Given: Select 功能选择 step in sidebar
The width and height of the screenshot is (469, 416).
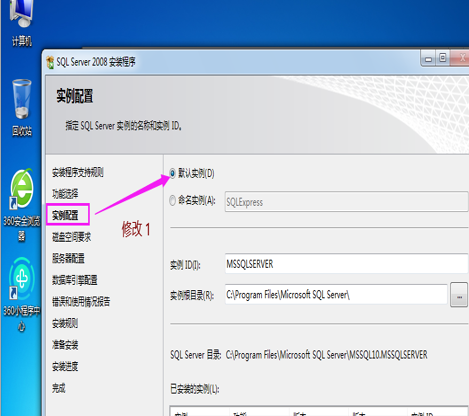Looking at the screenshot, I should pos(65,194).
